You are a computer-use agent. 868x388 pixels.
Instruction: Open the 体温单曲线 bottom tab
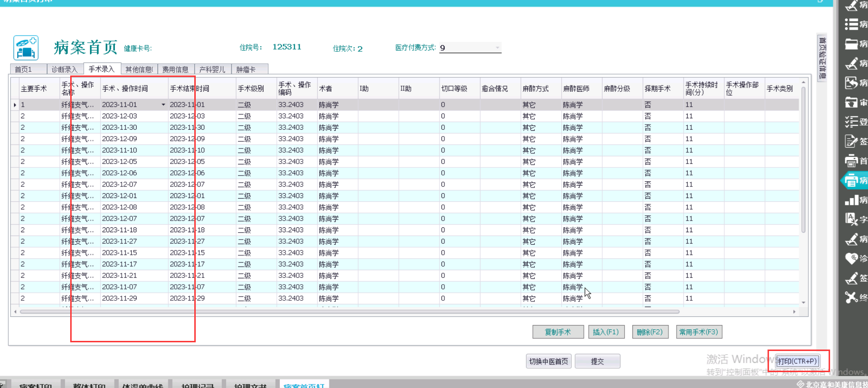point(142,385)
